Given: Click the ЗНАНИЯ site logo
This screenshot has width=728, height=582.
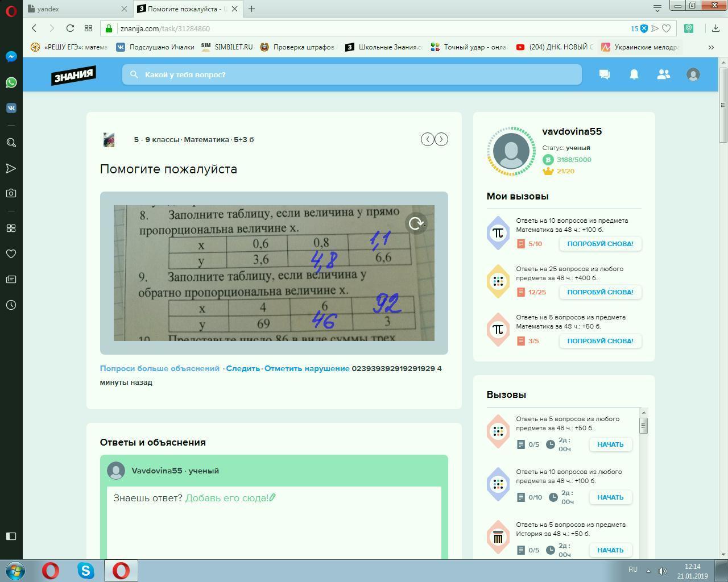Looking at the screenshot, I should click(73, 75).
